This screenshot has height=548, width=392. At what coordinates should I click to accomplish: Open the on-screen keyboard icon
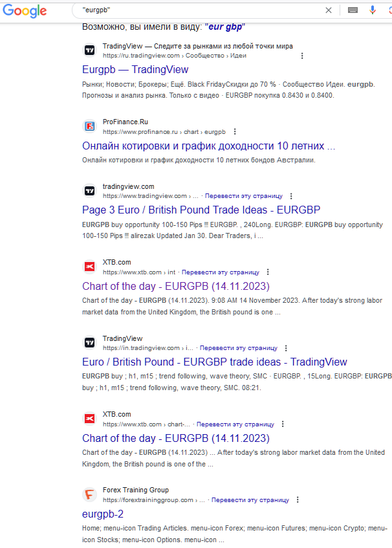coord(353,10)
